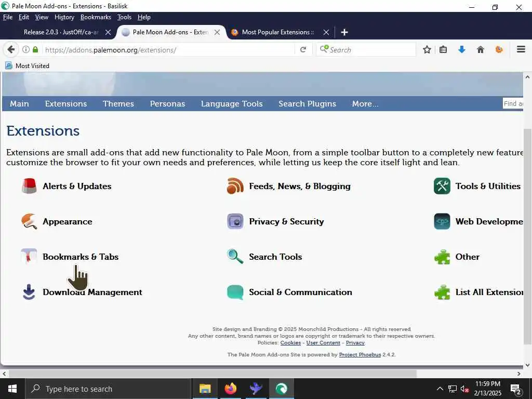This screenshot has width=532, height=399.
Task: Click the Search Tools magnifier icon
Action: click(x=235, y=257)
